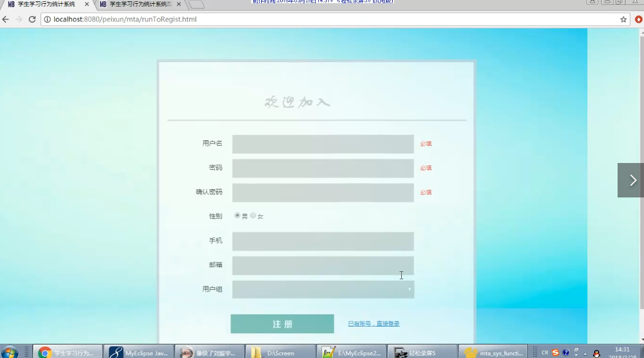Open the E:\MyEclipse2 taskbar window
This screenshot has width=644, height=358.
(x=351, y=352)
